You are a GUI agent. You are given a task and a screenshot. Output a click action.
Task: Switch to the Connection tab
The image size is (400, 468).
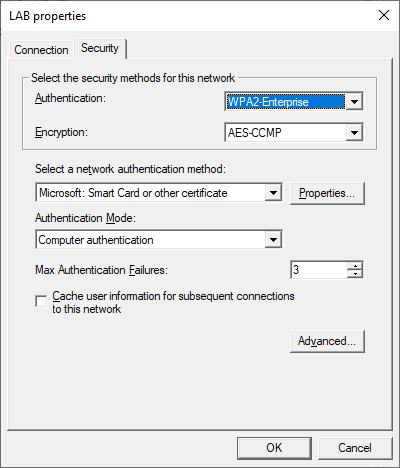click(41, 50)
